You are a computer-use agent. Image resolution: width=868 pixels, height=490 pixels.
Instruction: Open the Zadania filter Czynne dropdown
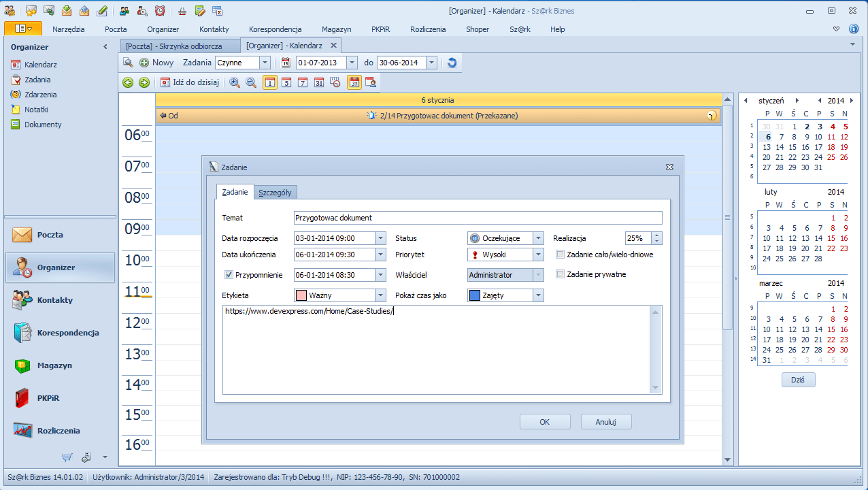[x=265, y=63]
